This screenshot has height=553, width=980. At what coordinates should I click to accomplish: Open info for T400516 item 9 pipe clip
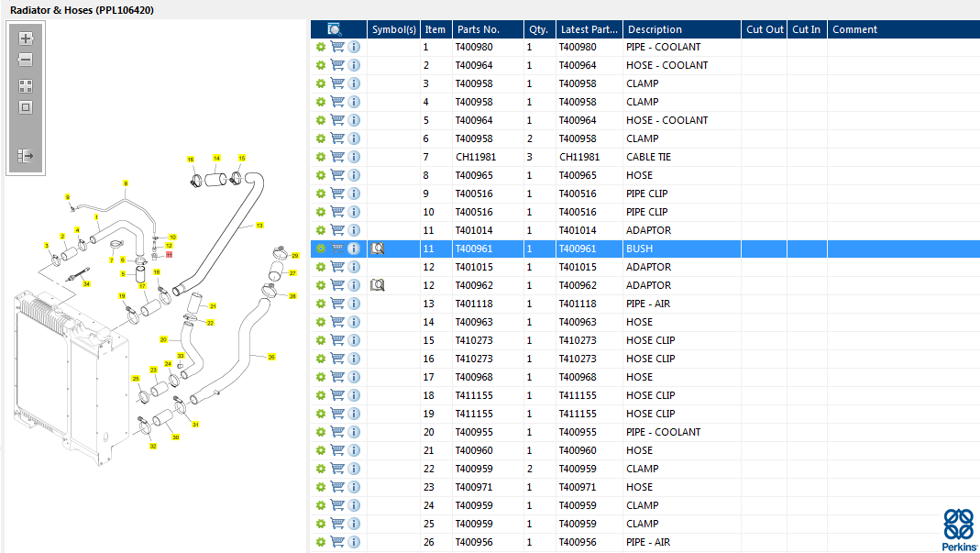tap(354, 194)
